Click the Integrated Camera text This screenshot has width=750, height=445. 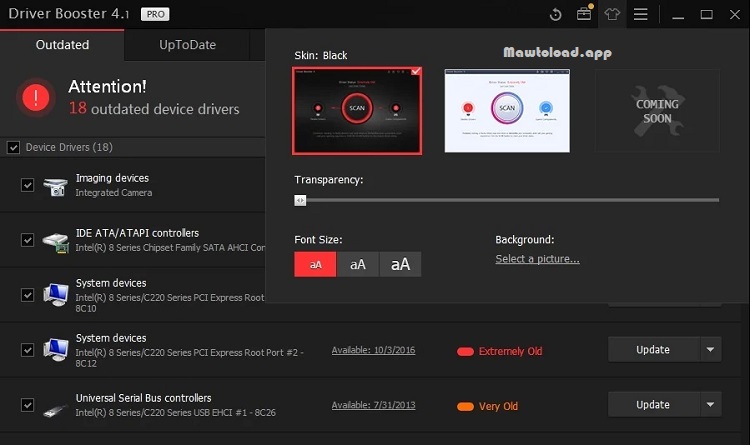click(x=114, y=193)
